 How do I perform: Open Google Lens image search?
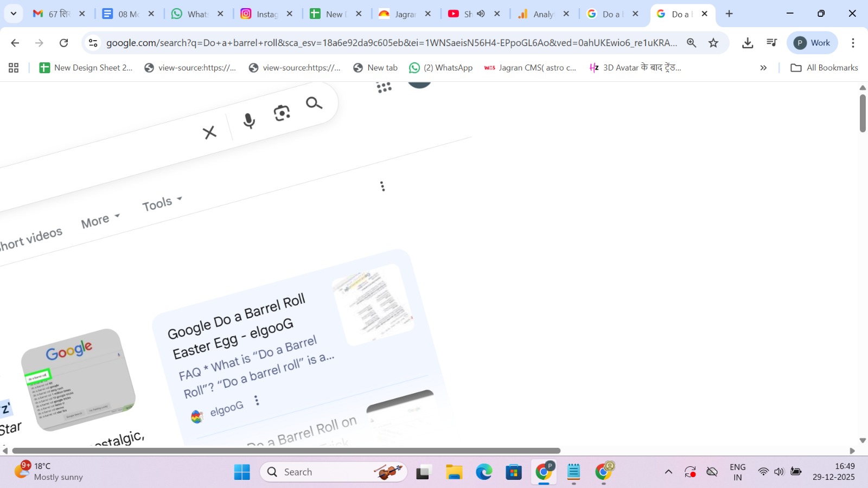point(282,113)
